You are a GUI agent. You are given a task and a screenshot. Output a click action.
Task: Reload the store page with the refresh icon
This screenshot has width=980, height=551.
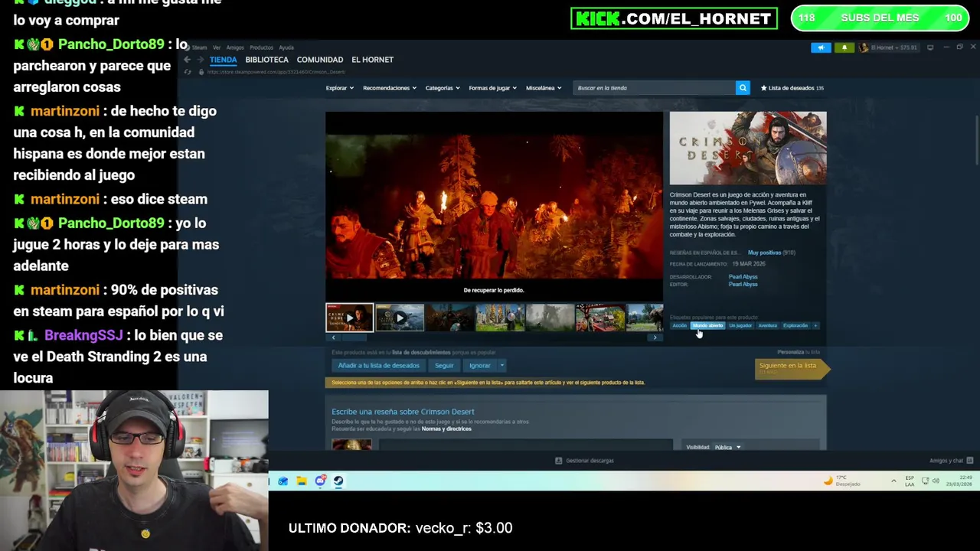[188, 72]
